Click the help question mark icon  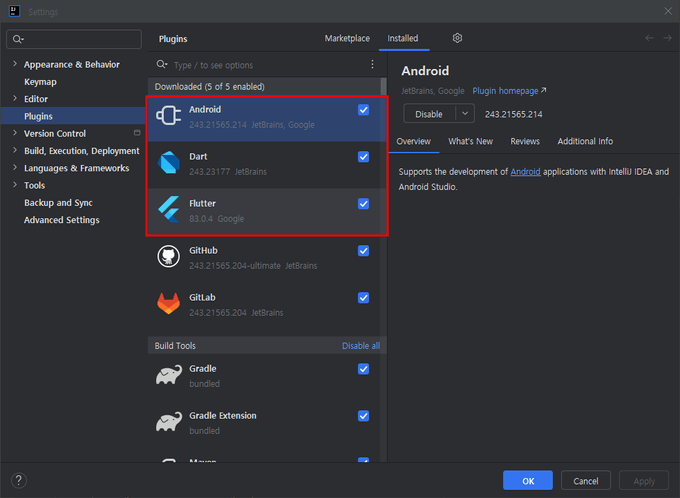[18, 481]
